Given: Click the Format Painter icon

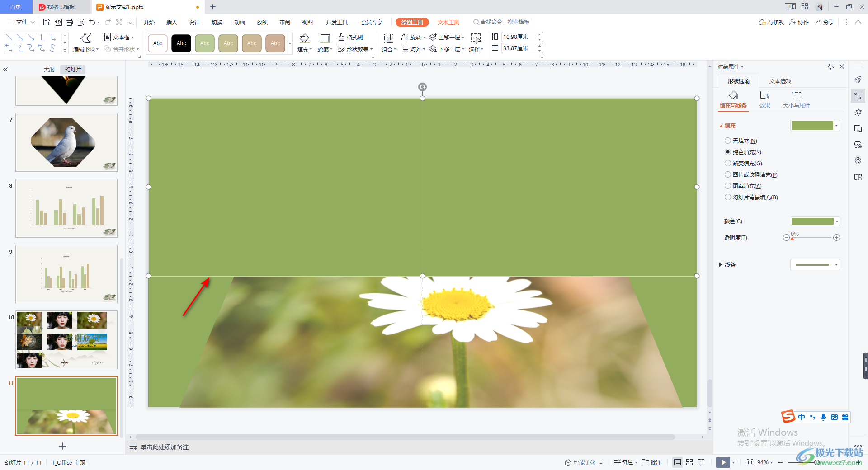Looking at the screenshot, I should [350, 37].
